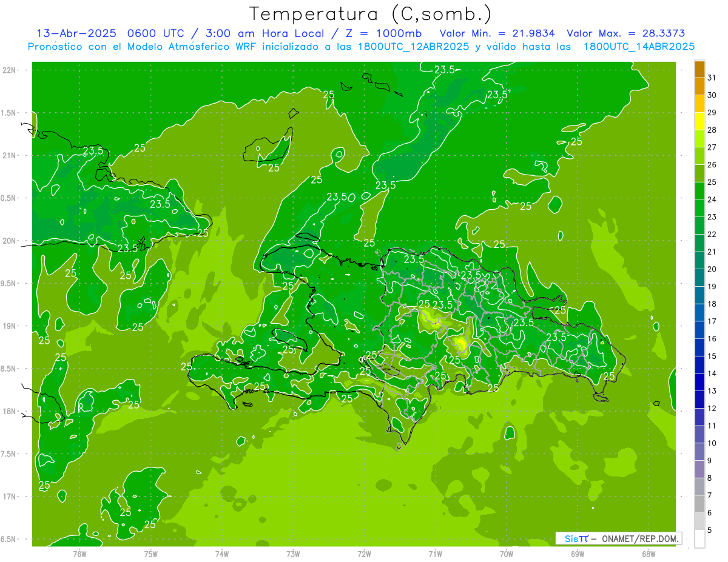Click the "70W" longitude label

(507, 554)
